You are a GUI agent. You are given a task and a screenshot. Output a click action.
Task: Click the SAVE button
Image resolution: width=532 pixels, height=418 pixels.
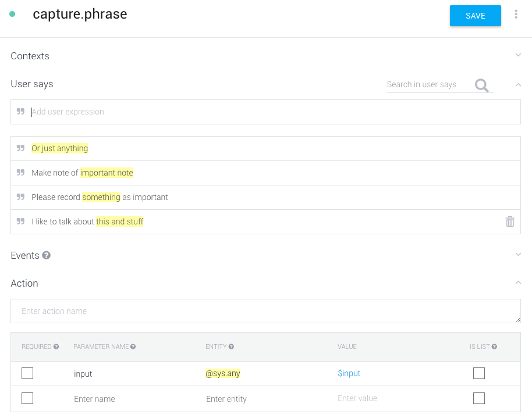coord(475,16)
